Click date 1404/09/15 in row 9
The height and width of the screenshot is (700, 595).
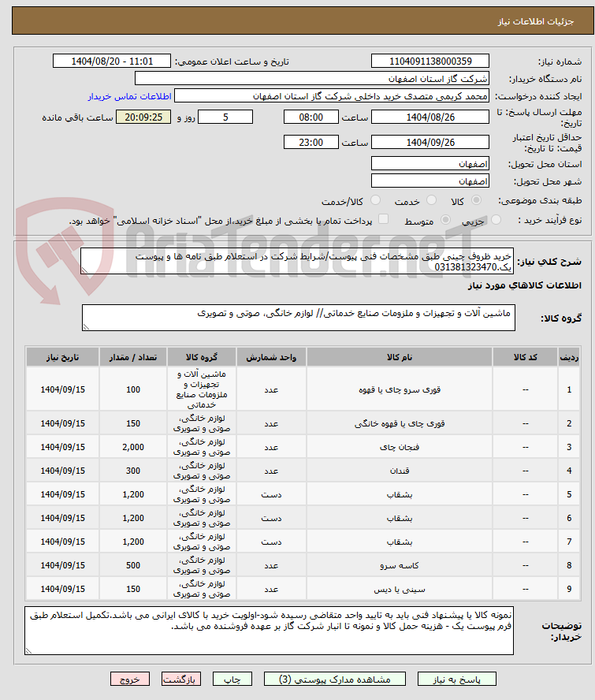62,589
